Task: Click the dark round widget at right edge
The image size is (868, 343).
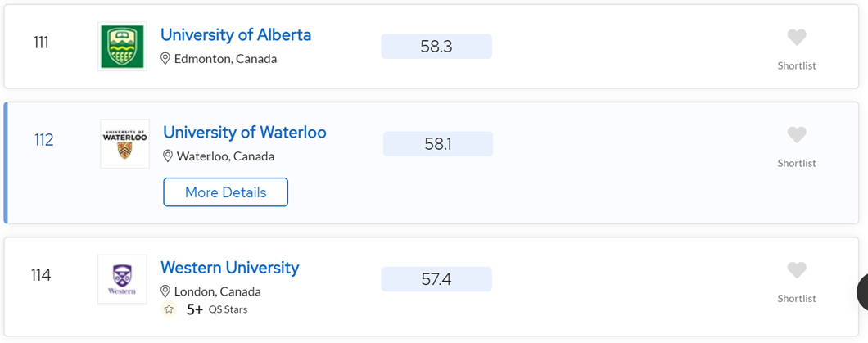Action: (862, 291)
